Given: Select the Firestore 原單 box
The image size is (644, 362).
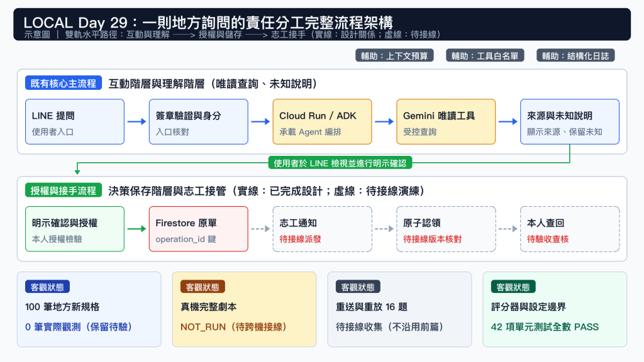Looking at the screenshot, I should click(198, 229).
